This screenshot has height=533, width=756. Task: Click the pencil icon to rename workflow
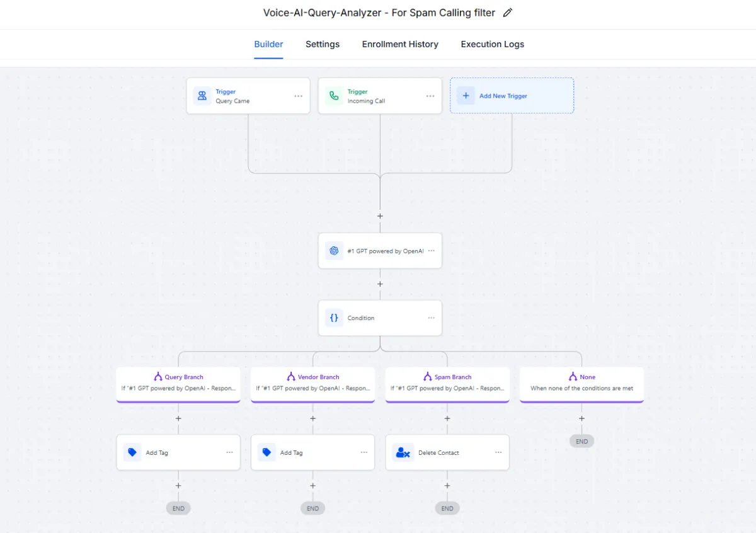point(508,13)
